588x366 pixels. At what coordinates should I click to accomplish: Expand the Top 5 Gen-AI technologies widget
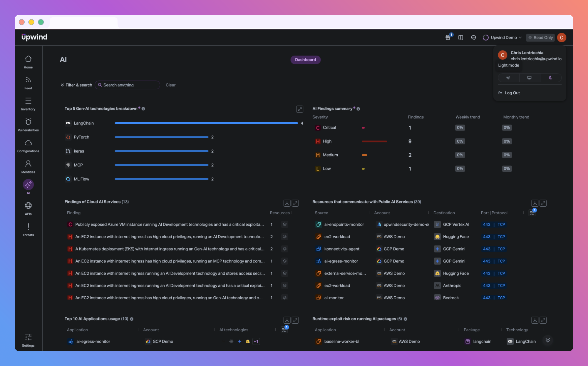[x=299, y=109]
